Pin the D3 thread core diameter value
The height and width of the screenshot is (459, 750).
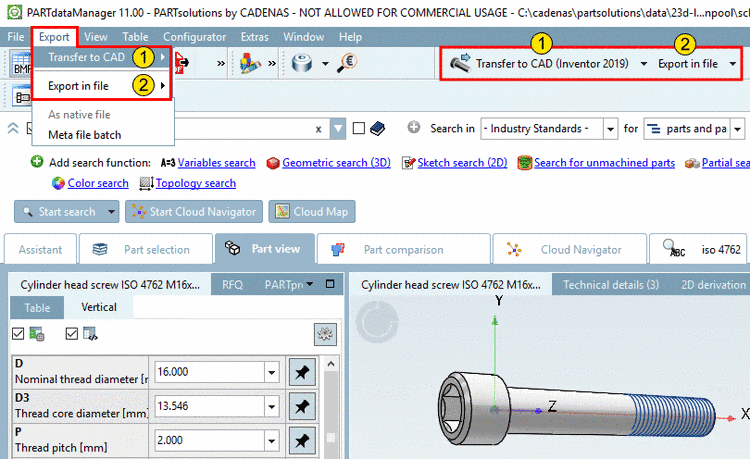(302, 406)
